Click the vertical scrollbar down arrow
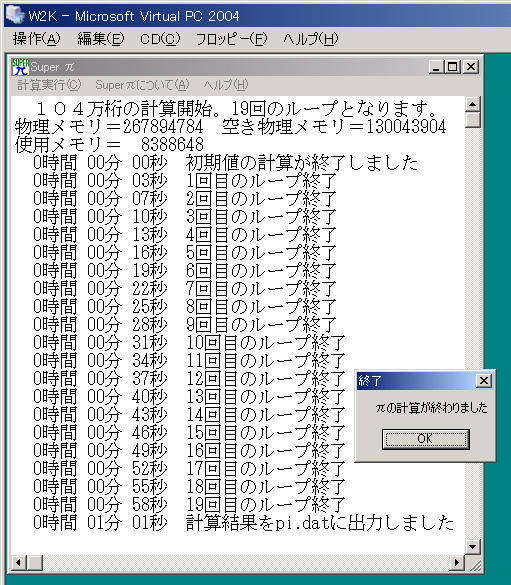 click(x=473, y=547)
